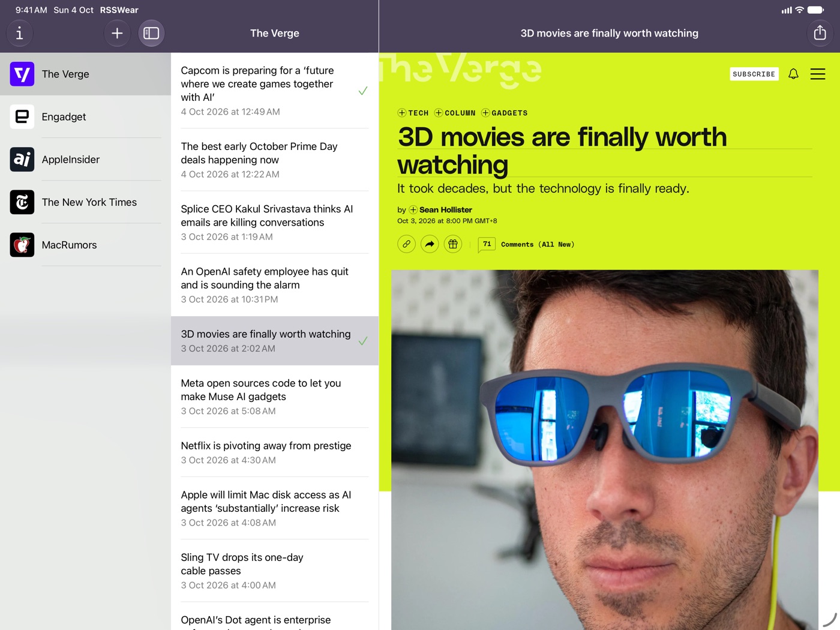Open the Verge hamburger menu
Screen dimensions: 840x630
818,74
